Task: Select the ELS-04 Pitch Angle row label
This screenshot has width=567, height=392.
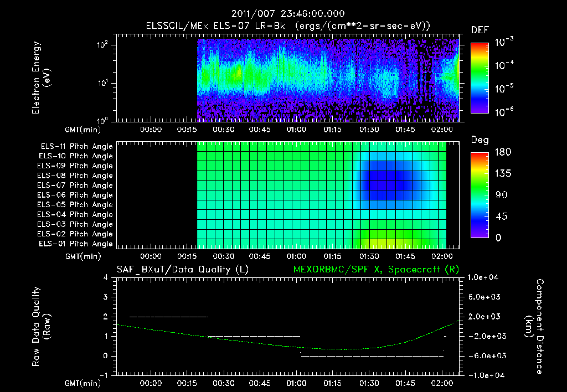Action: [x=75, y=214]
